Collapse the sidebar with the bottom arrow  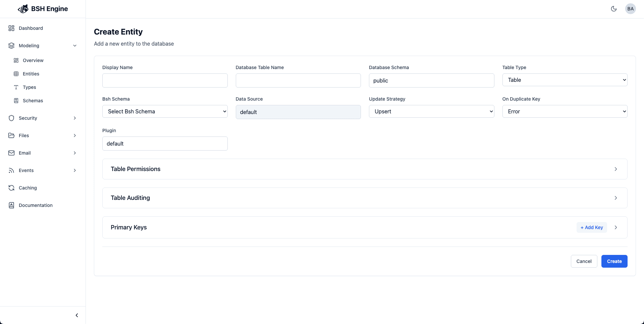pos(77,315)
